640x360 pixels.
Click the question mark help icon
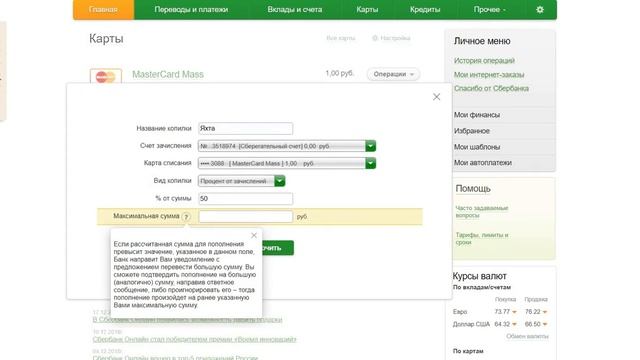tap(186, 217)
